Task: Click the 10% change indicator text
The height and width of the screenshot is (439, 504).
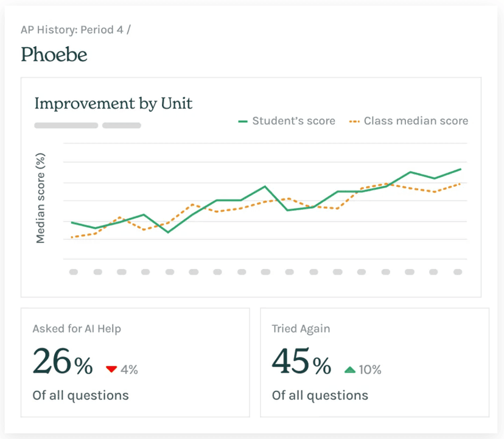Action: tap(370, 370)
